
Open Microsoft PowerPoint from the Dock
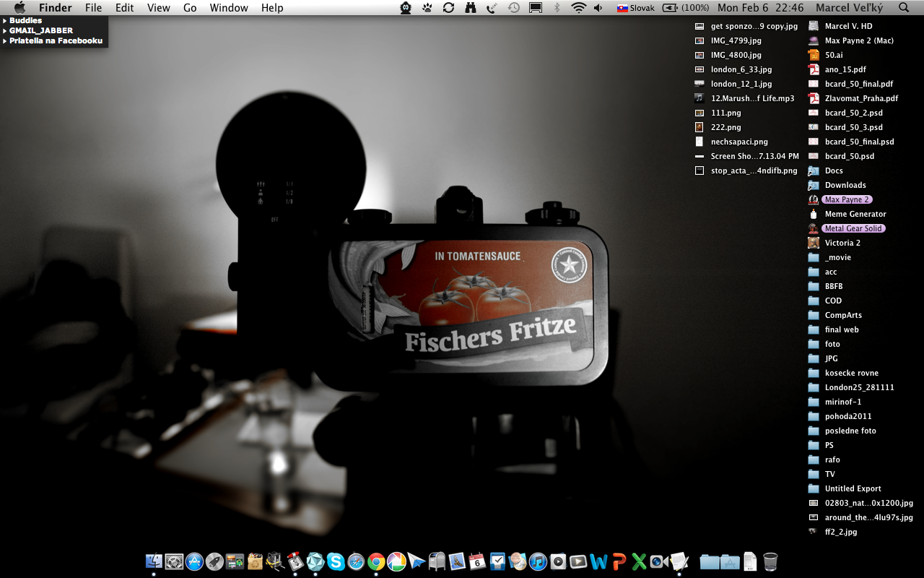click(619, 561)
